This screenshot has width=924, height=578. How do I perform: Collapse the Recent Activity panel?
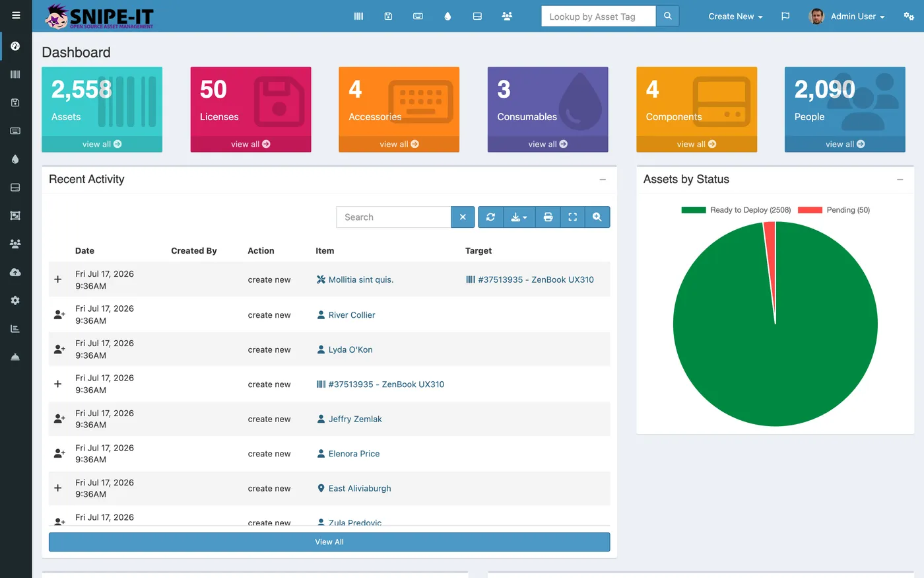[x=603, y=180]
